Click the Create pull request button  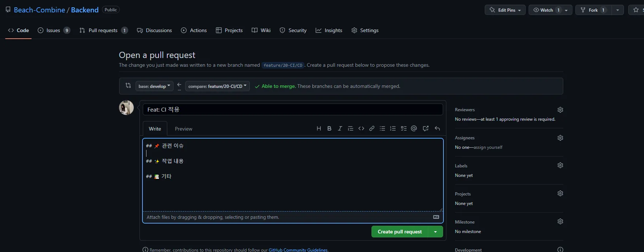click(400, 232)
